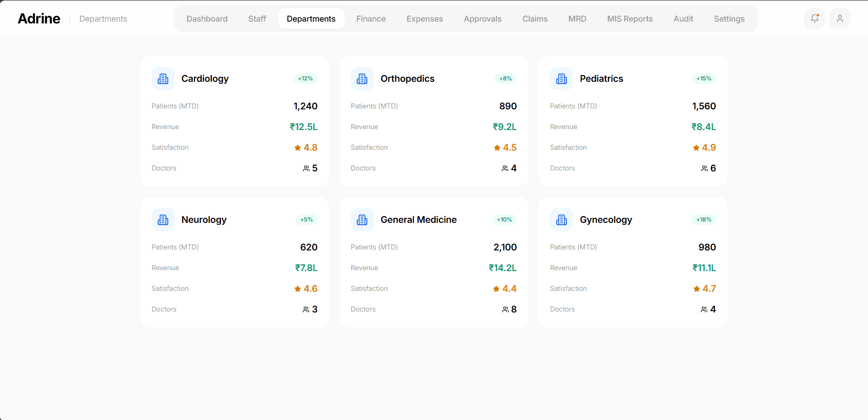Click the Departments breadcrumb label

tap(103, 18)
